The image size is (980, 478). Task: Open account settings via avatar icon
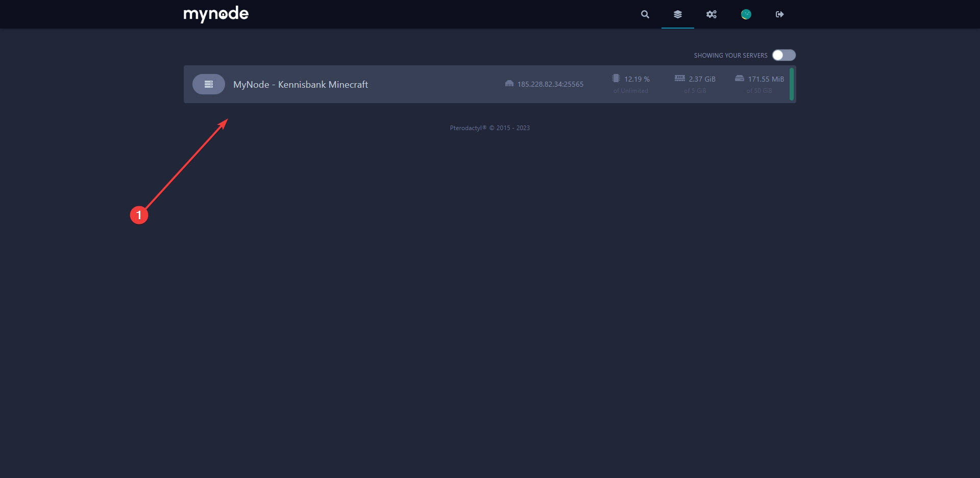pyautogui.click(x=746, y=14)
